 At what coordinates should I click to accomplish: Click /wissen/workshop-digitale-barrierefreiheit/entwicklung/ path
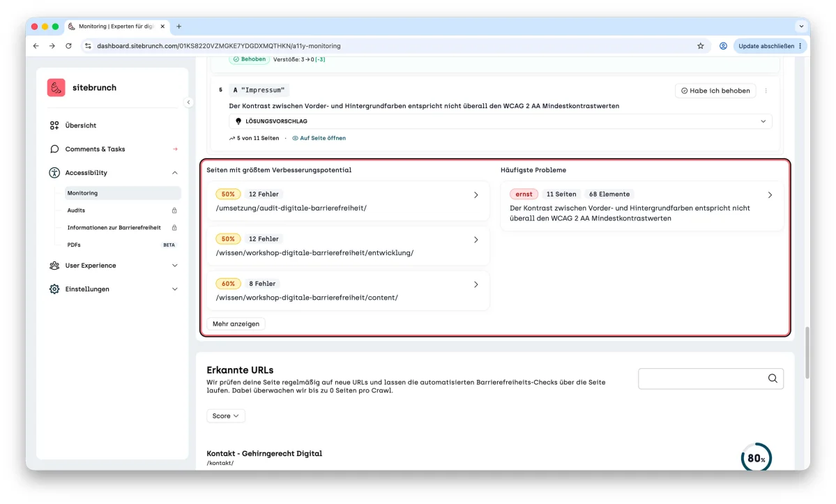coord(314,253)
